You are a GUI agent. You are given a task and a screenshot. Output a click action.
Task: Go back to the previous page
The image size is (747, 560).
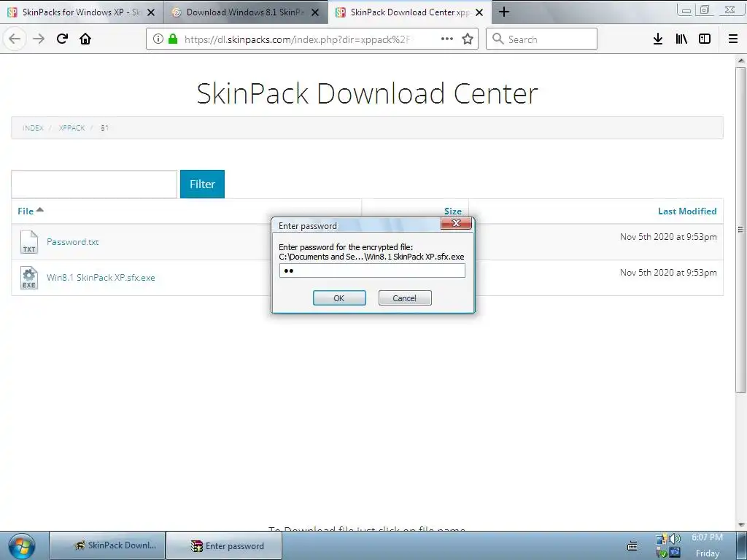(15, 39)
